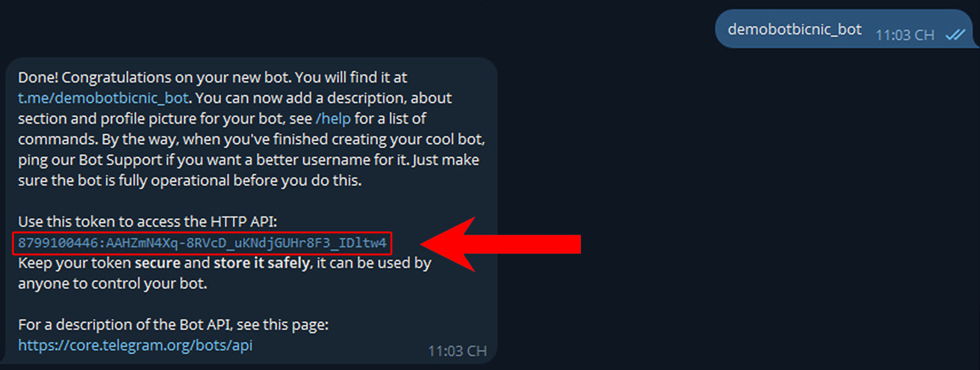
Task: Open the core.telegram.org/bots/api link
Action: pos(135,345)
